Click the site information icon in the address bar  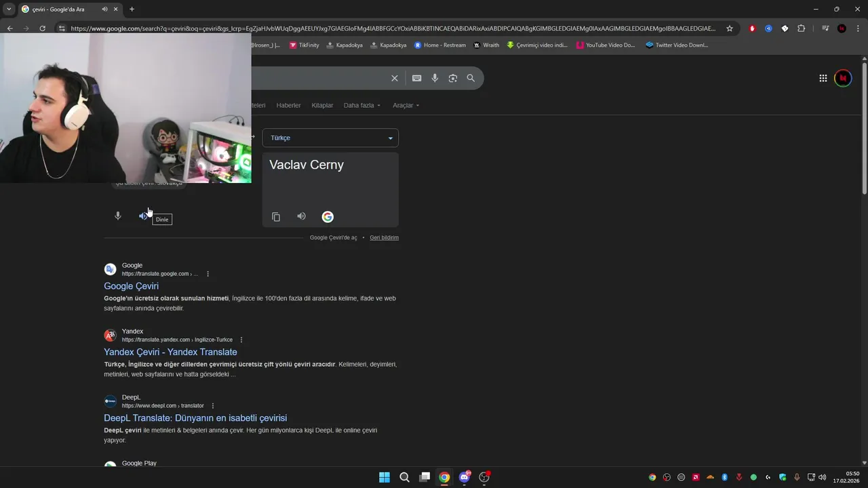coord(62,28)
